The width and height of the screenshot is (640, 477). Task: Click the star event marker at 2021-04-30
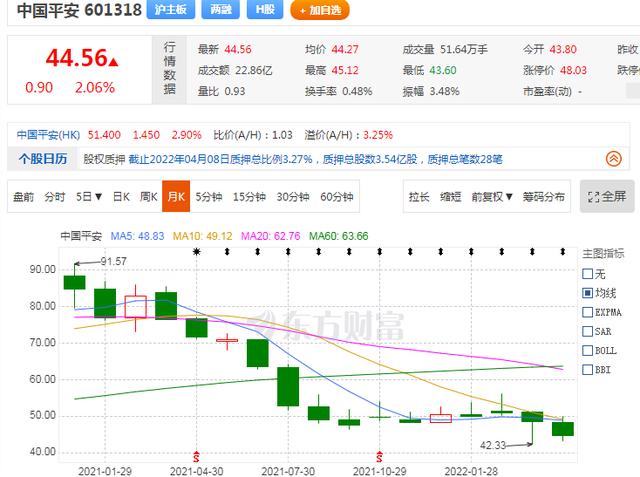coord(197,252)
